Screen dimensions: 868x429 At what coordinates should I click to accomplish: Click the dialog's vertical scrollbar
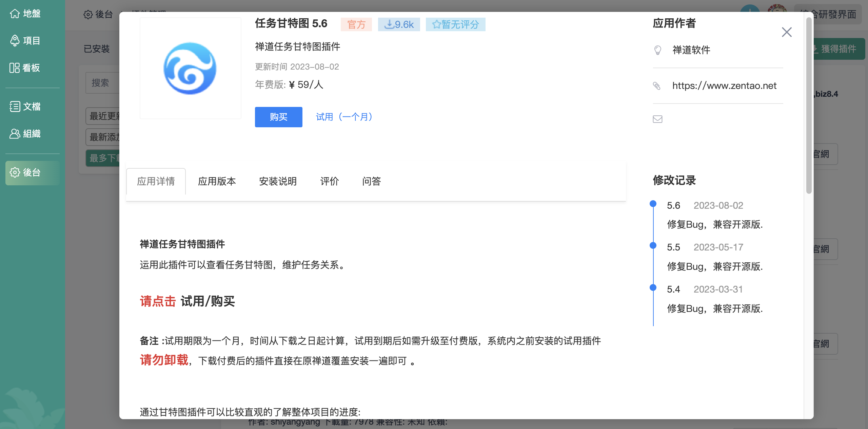[809, 105]
